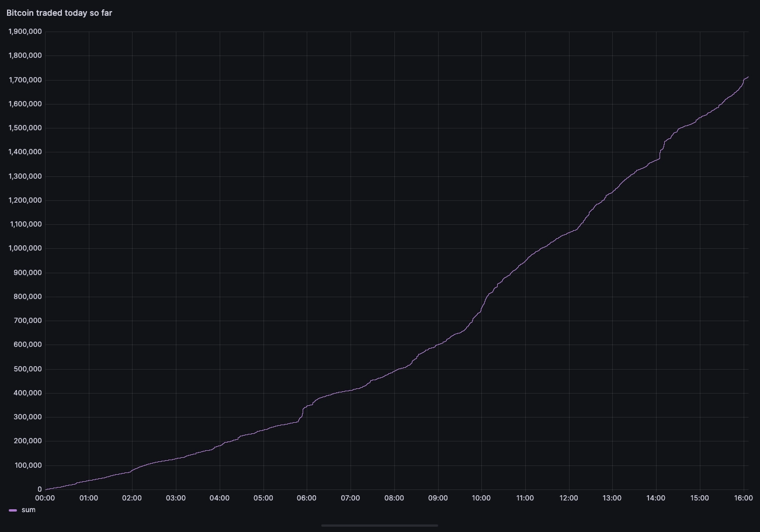Toggle the 'sum' series in the legend
Screen dimensions: 760x532
28,510
